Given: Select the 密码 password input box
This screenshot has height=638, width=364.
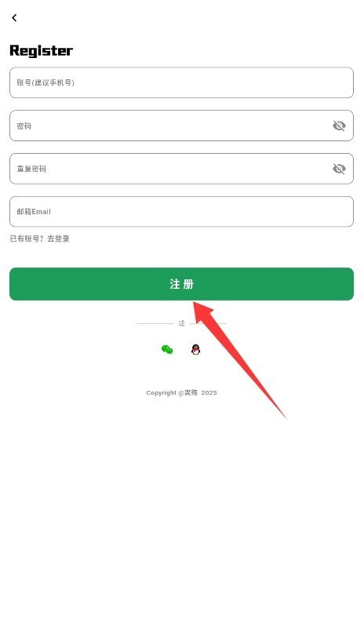Looking at the screenshot, I should (181, 126).
